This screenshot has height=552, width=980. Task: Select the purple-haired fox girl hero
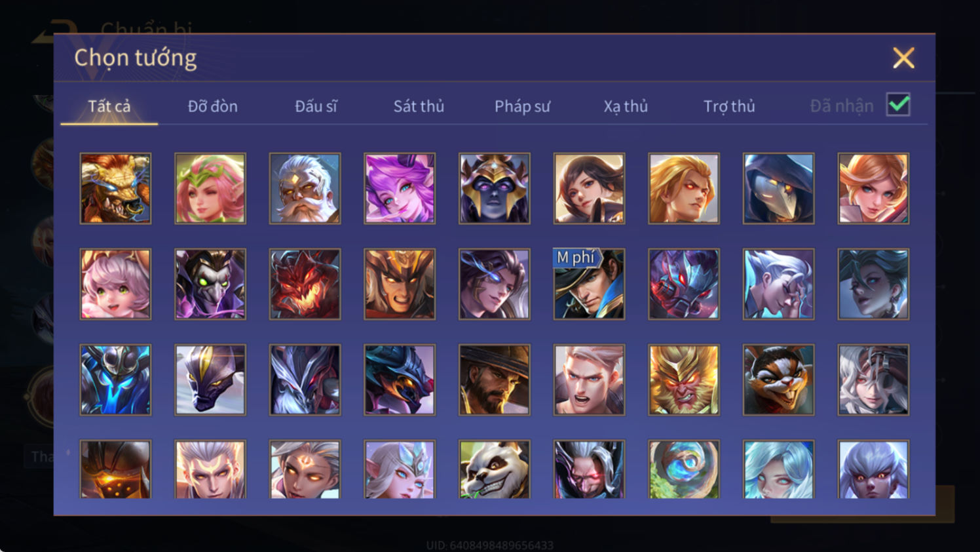pyautogui.click(x=400, y=189)
